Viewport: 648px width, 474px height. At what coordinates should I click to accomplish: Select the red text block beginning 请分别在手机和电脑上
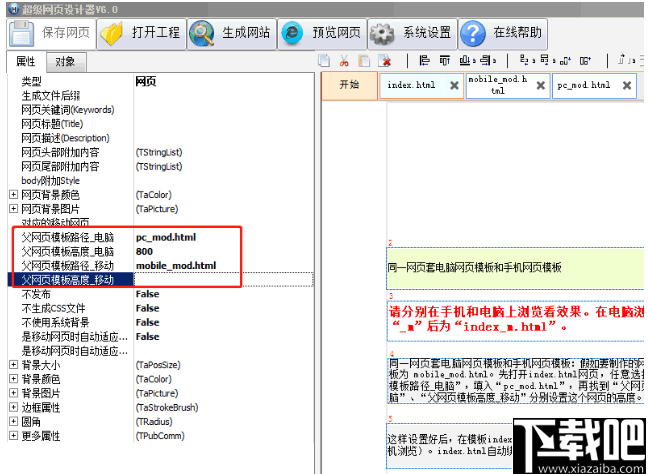coord(515,321)
